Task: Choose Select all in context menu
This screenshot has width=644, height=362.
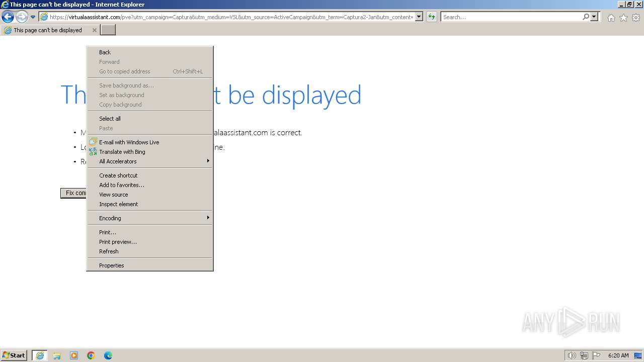Action: tap(150, 119)
